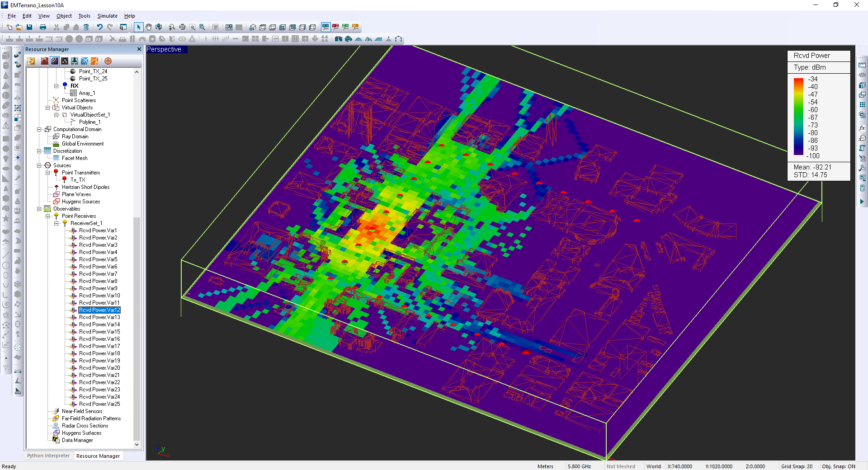This screenshot has width=868, height=470.
Task: Click the Save disk icon
Action: coord(29,27)
